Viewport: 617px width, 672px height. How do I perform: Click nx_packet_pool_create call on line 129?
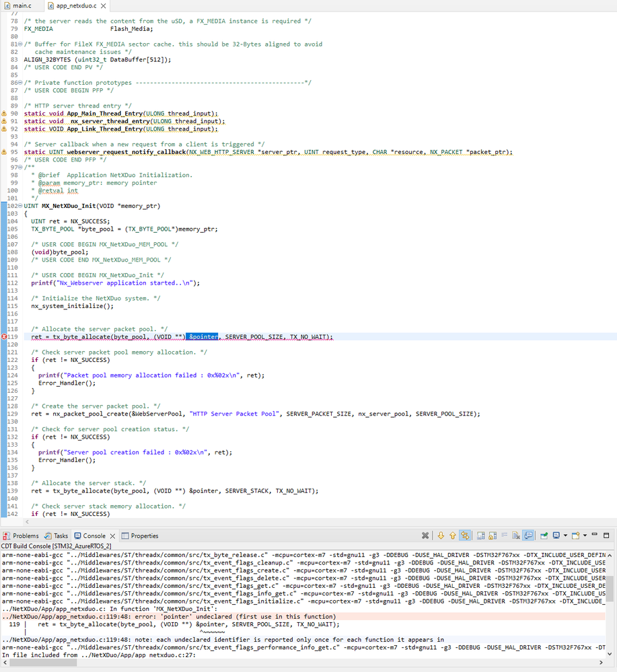[256, 414]
